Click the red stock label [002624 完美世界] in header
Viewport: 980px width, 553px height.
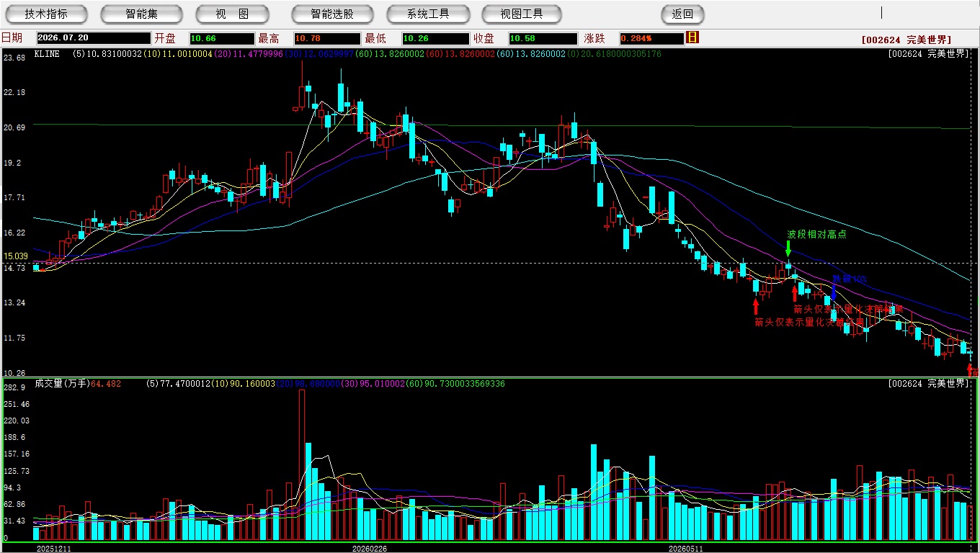906,40
